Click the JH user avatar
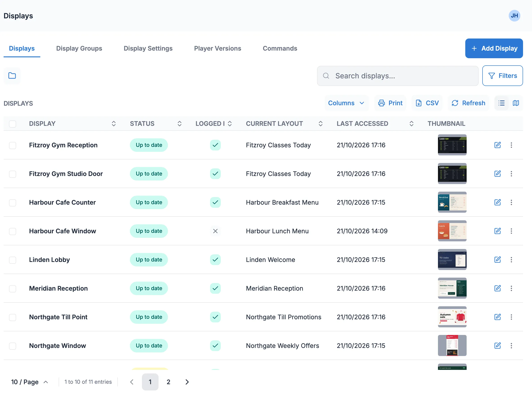The image size is (532, 403). pyautogui.click(x=514, y=16)
